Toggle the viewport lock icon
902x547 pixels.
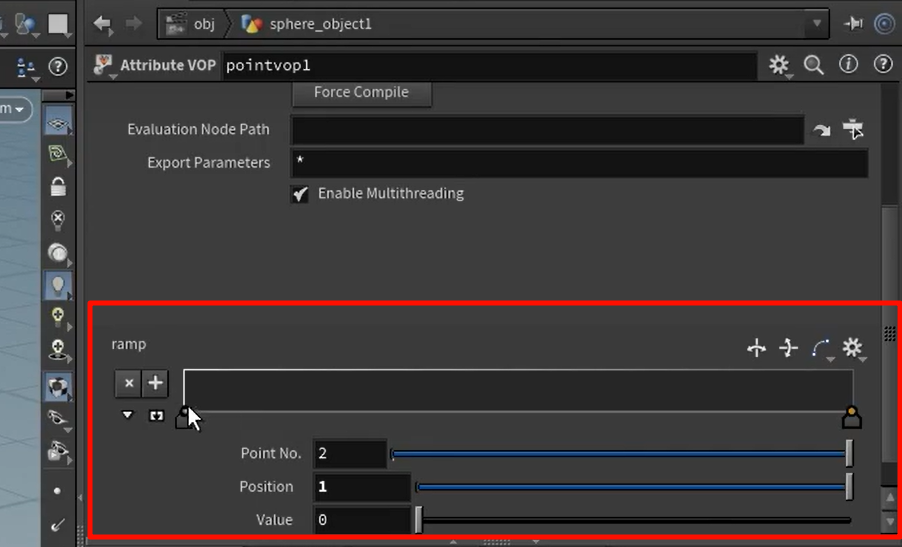[x=58, y=187]
